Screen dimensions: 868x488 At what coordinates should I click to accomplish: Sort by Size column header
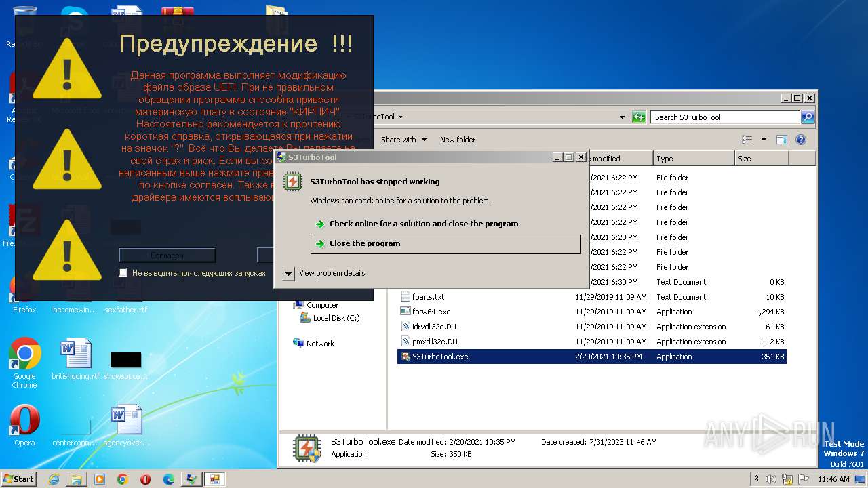pyautogui.click(x=762, y=159)
